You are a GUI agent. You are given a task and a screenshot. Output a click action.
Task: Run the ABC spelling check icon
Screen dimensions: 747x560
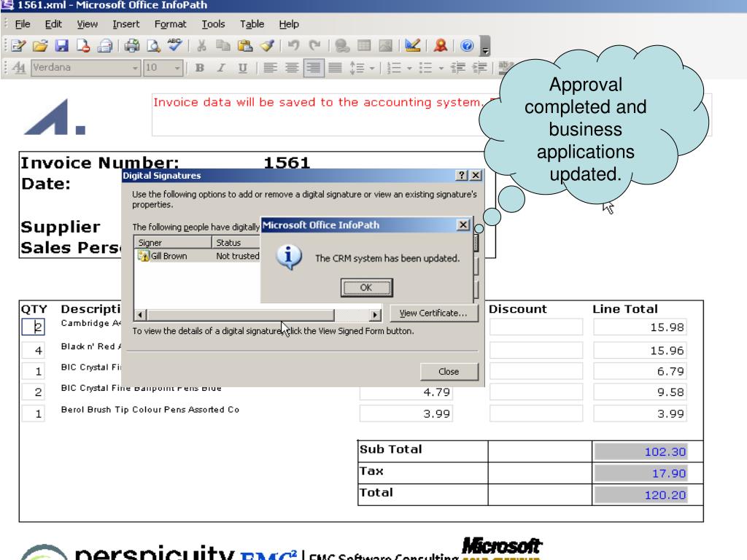tap(175, 44)
